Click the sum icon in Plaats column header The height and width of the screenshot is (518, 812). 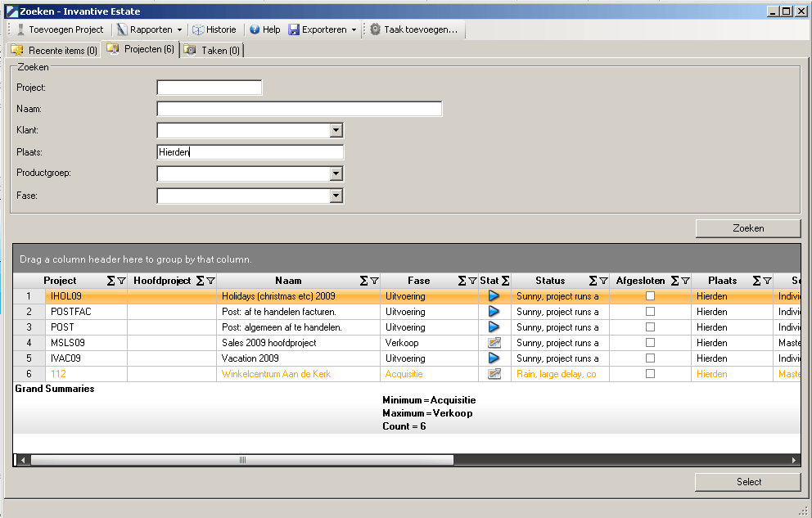pyautogui.click(x=756, y=281)
